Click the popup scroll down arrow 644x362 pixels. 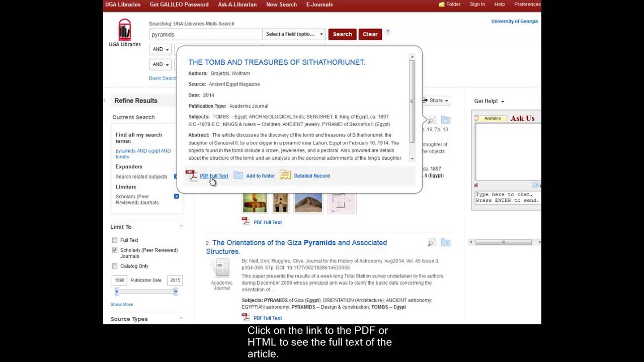412,159
